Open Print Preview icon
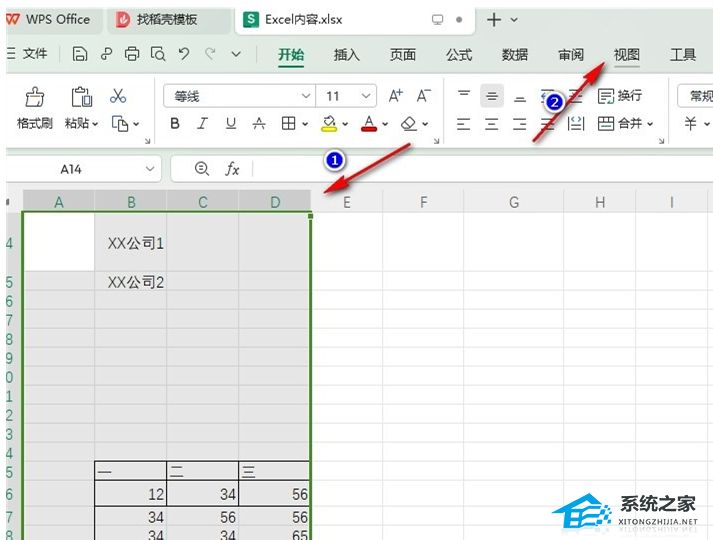This screenshot has height=540, width=713. click(158, 54)
